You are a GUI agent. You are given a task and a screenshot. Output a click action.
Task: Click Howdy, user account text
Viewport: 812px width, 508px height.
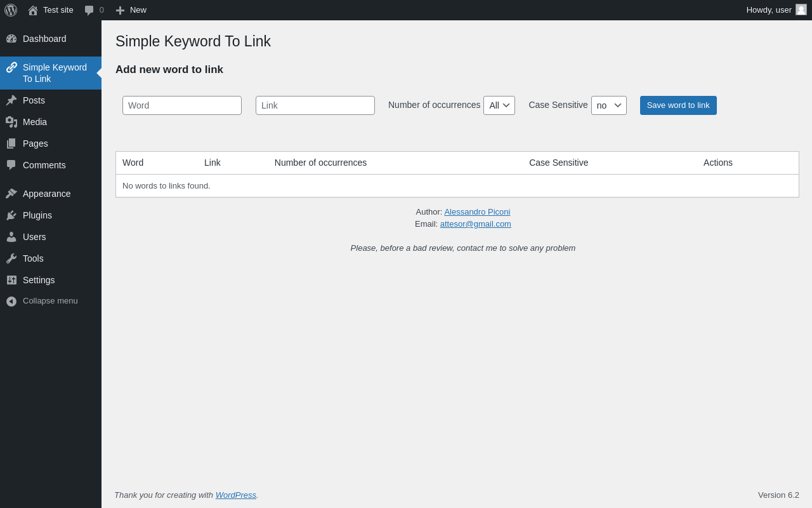pyautogui.click(x=769, y=10)
